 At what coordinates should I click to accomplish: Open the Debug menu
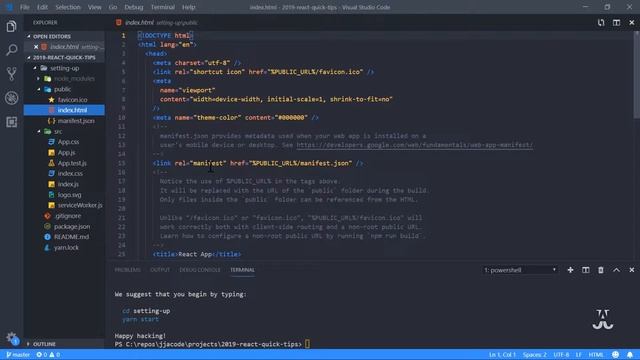133,7
